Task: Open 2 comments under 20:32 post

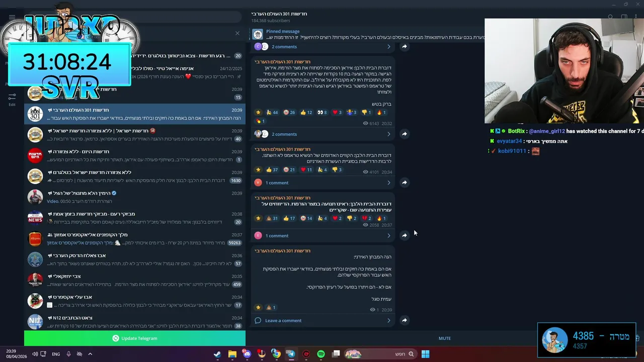Action: (284, 134)
